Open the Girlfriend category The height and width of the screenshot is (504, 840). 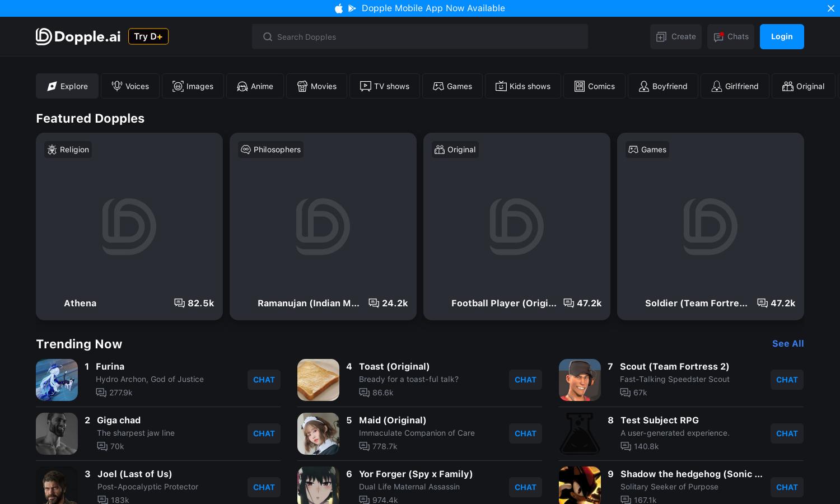tap(735, 86)
